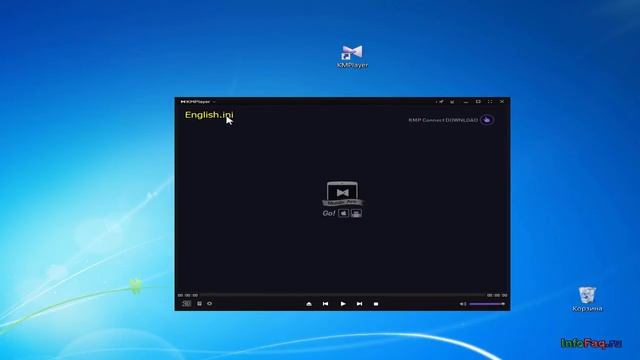
Task: Adjust the purple volume slider
Action: click(x=487, y=304)
